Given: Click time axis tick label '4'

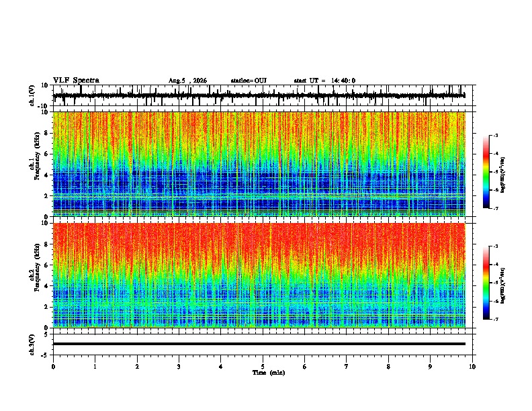Looking at the screenshot, I should click(221, 367).
